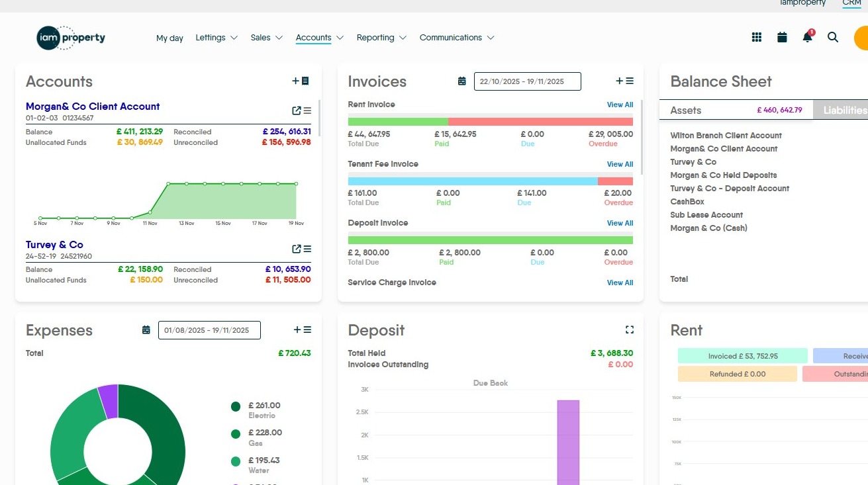Open Morgan& Co Client Account in new window
Viewport: 868px width, 485px height.
point(297,110)
